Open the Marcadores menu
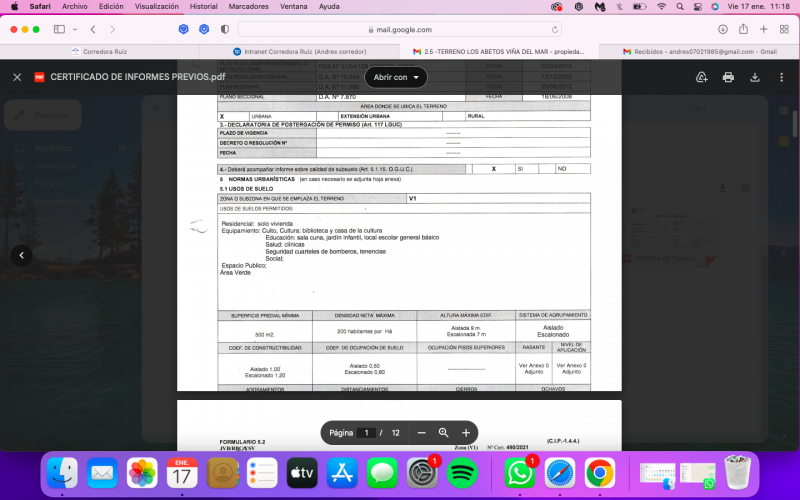 248,6
